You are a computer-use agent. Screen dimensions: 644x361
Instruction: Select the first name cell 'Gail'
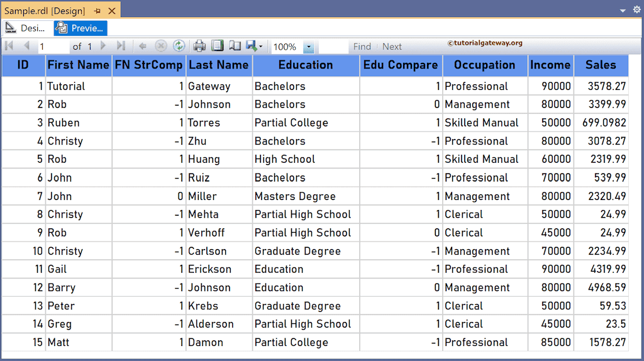click(x=79, y=269)
